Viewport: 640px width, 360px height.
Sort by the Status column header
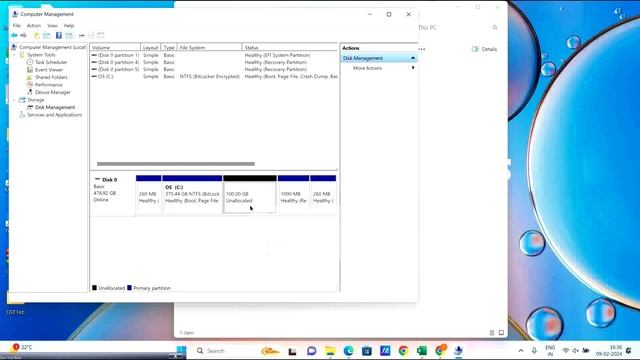click(x=290, y=47)
